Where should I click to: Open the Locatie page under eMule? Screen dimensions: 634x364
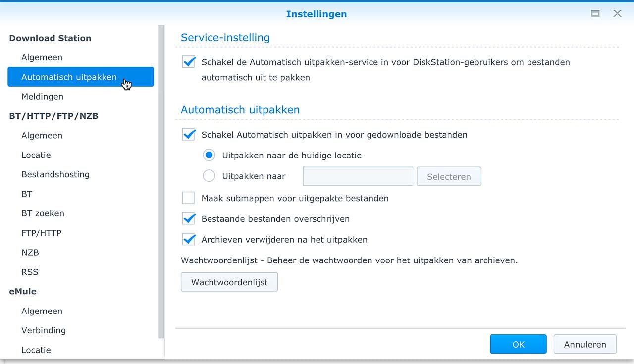pos(36,350)
